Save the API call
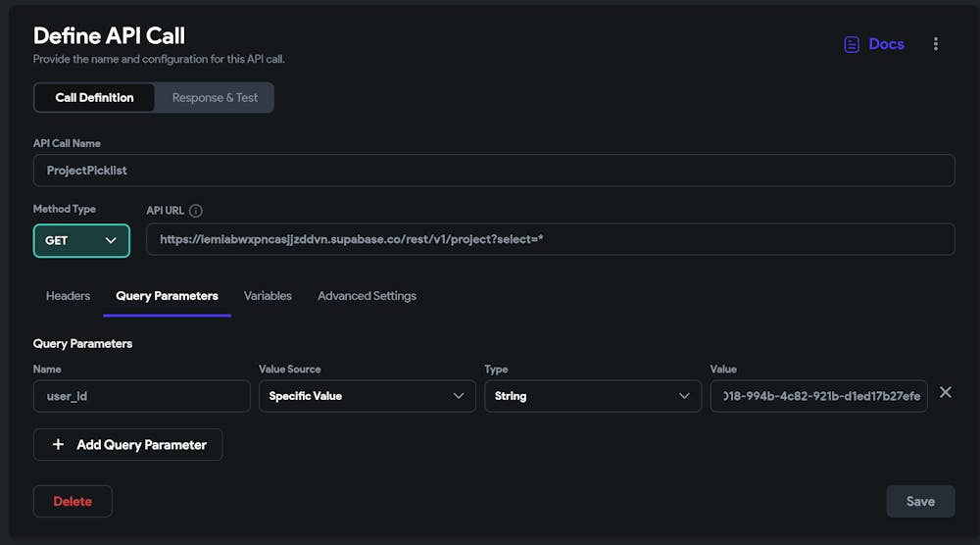 click(919, 501)
